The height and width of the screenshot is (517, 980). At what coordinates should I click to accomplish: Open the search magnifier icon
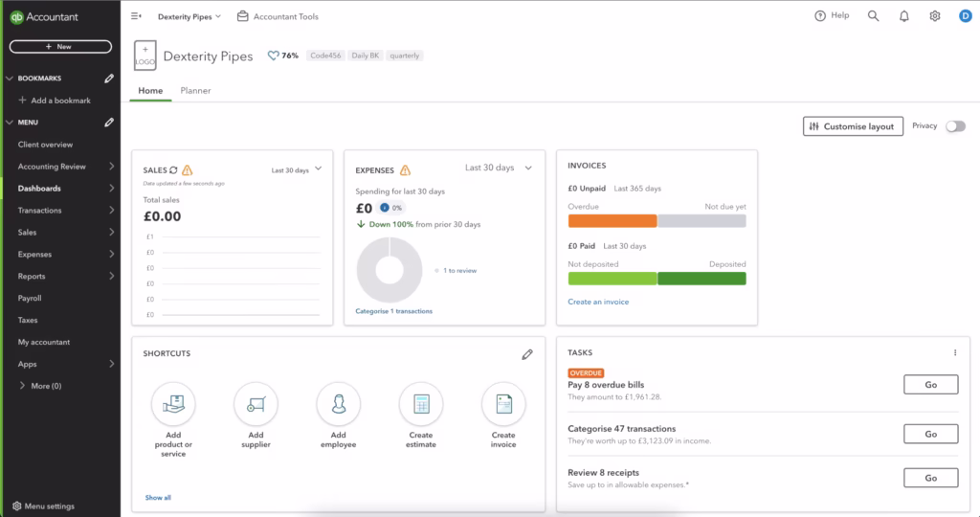[x=873, y=16]
